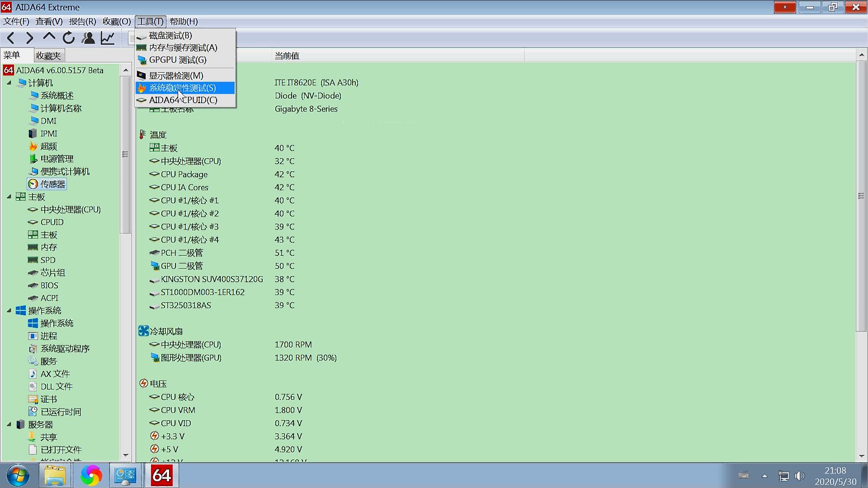This screenshot has width=868, height=488.
Task: Select 系统稳定性测试(S) from Tools menu
Action: click(x=183, y=88)
